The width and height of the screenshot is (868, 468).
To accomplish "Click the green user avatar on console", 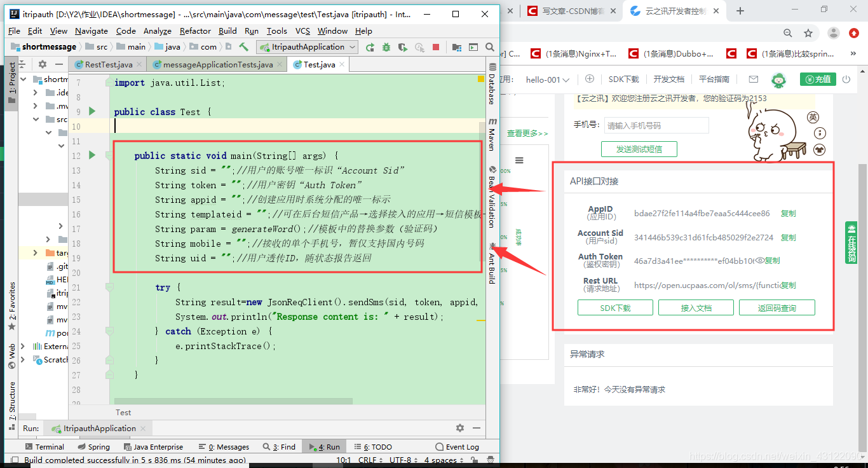I will tap(778, 79).
